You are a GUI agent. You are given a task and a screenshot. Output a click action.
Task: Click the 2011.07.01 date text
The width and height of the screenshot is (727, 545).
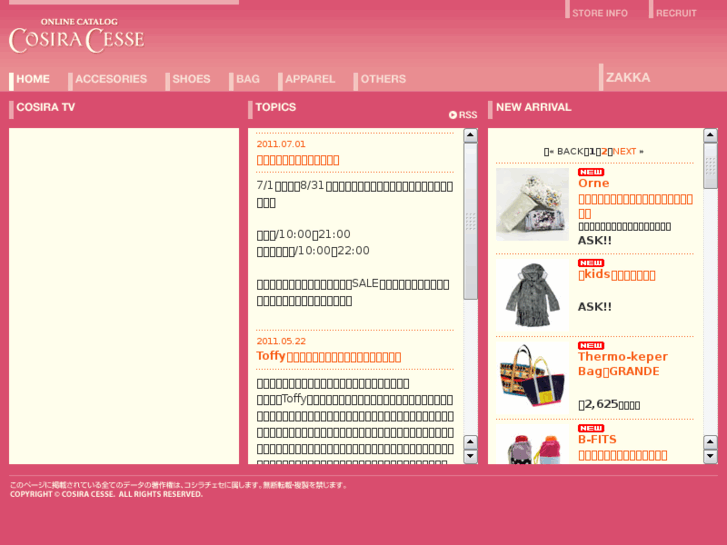pyautogui.click(x=281, y=144)
